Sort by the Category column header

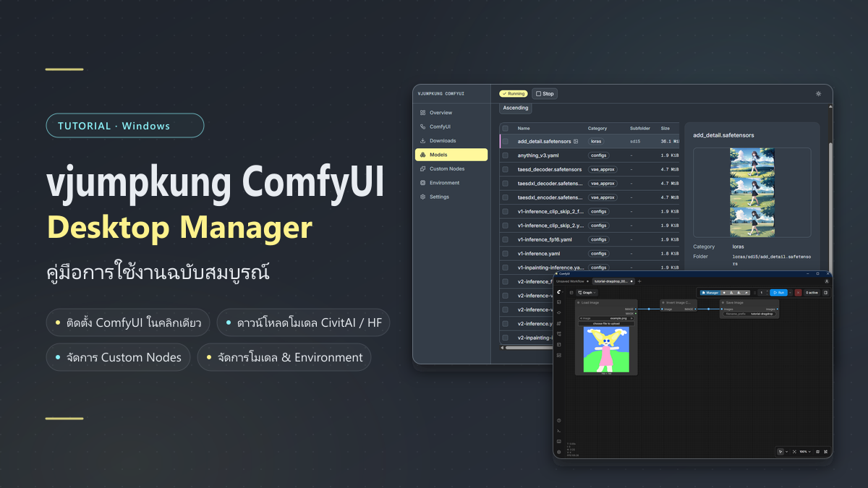pos(597,128)
